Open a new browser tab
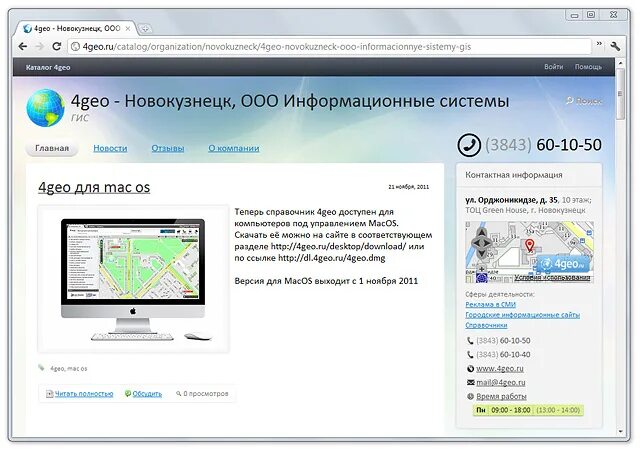The height and width of the screenshot is (450, 640). (145, 29)
